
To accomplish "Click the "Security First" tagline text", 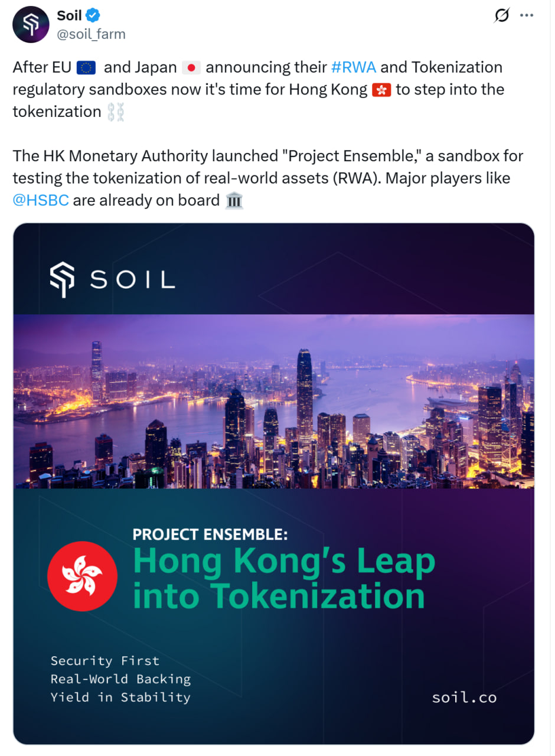I will 105,660.
